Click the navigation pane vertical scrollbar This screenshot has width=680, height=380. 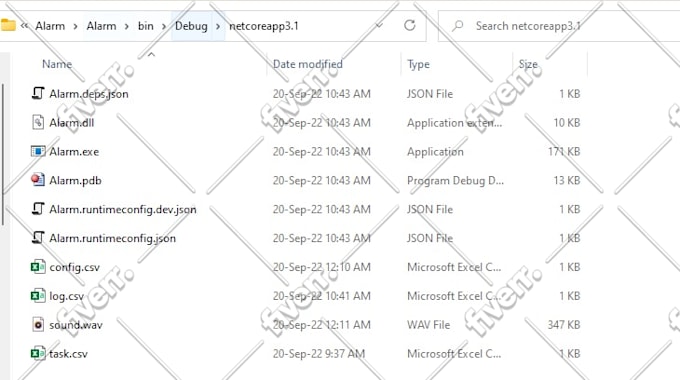pos(3,154)
